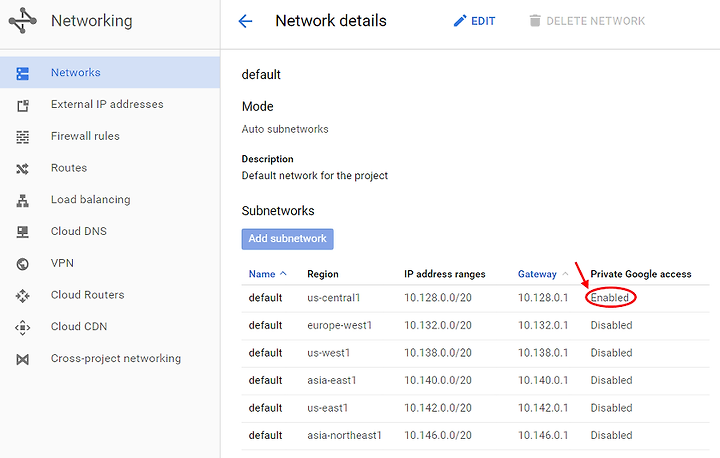Viewport: 720px width, 458px height.
Task: Click the Networking product logo
Action: [x=22, y=21]
